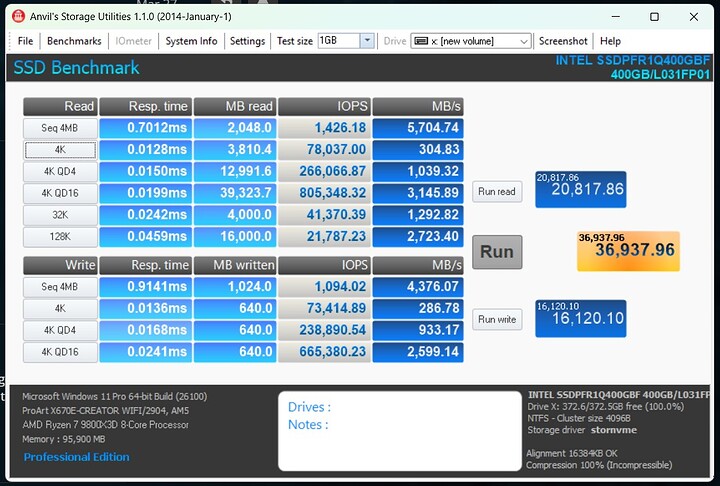Minimize the benchmark window
This screenshot has height=486, width=720.
click(608, 17)
